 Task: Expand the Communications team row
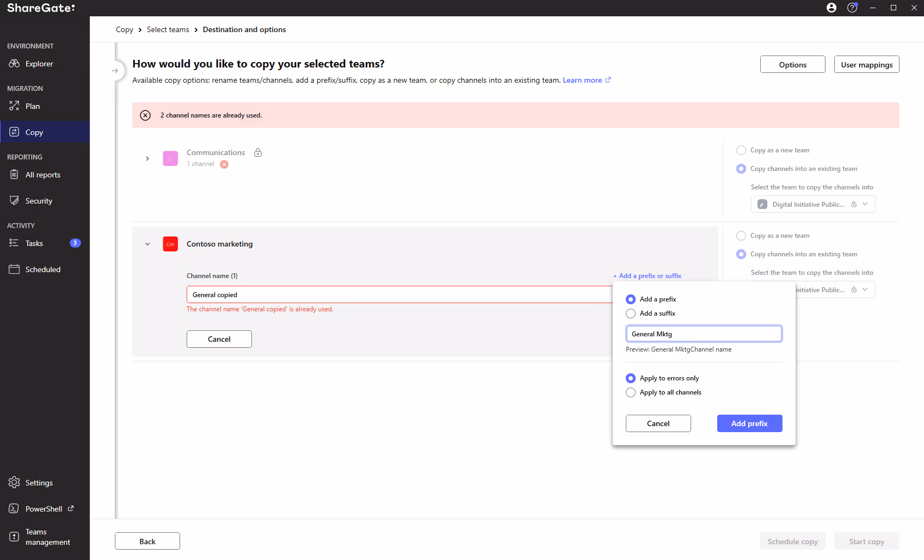pos(147,158)
